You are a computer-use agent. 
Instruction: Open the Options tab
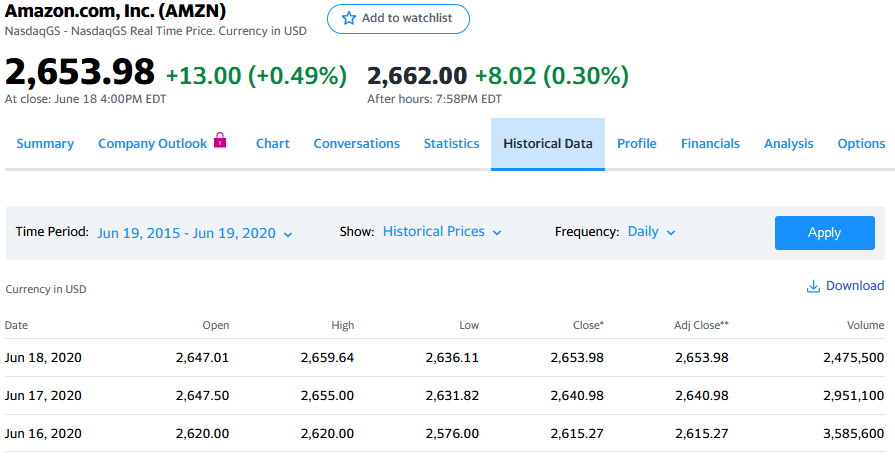(860, 144)
